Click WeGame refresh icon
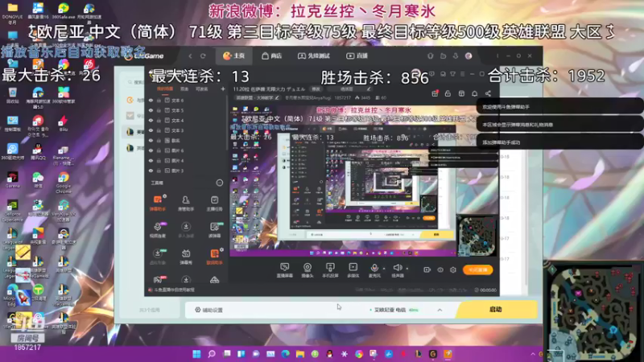This screenshot has width=644, height=362. pyautogui.click(x=203, y=56)
